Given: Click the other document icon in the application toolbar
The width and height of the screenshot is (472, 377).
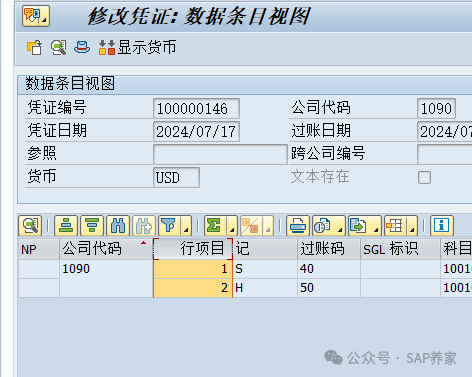Looking at the screenshot, I should pyautogui.click(x=34, y=47).
